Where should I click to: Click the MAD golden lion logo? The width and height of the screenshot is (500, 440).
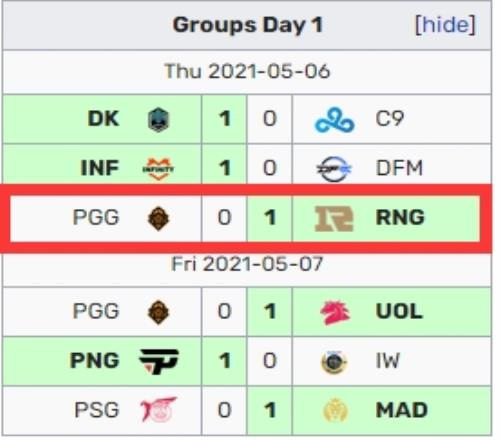[335, 410]
